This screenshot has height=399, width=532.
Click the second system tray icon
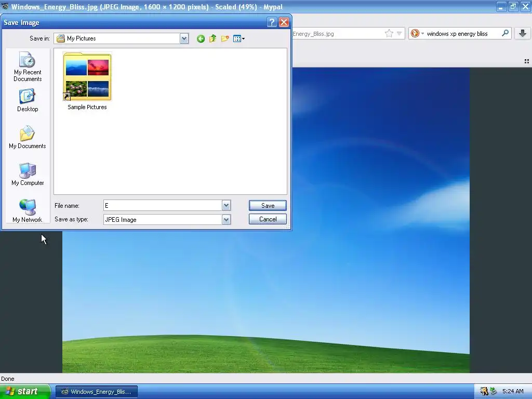pyautogui.click(x=493, y=391)
